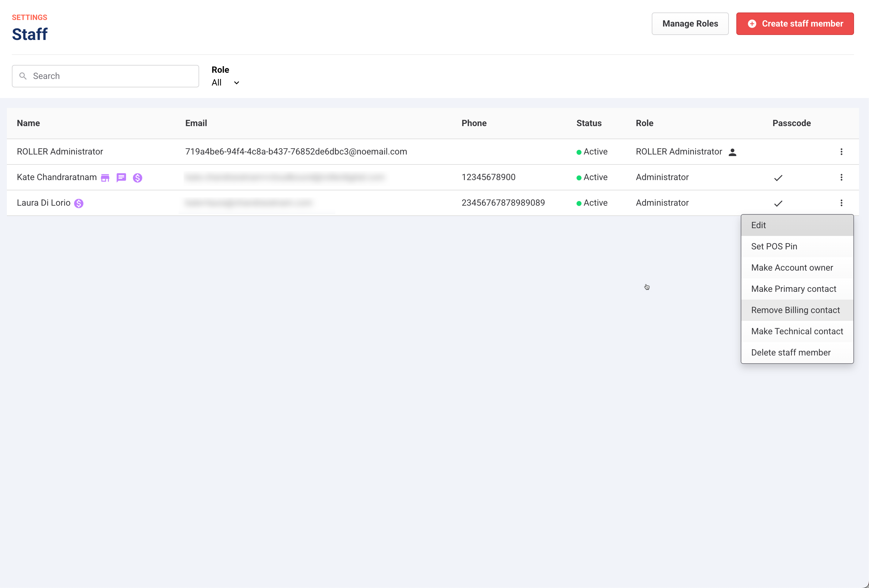Expand the Role filter dropdown
Viewport: 869px width, 588px height.
[x=225, y=83]
